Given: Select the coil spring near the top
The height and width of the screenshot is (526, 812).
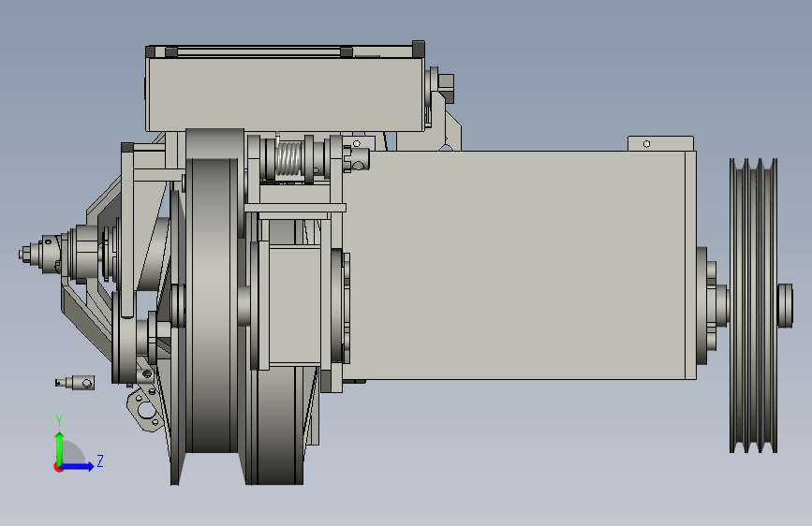Looking at the screenshot, I should pos(289,159).
